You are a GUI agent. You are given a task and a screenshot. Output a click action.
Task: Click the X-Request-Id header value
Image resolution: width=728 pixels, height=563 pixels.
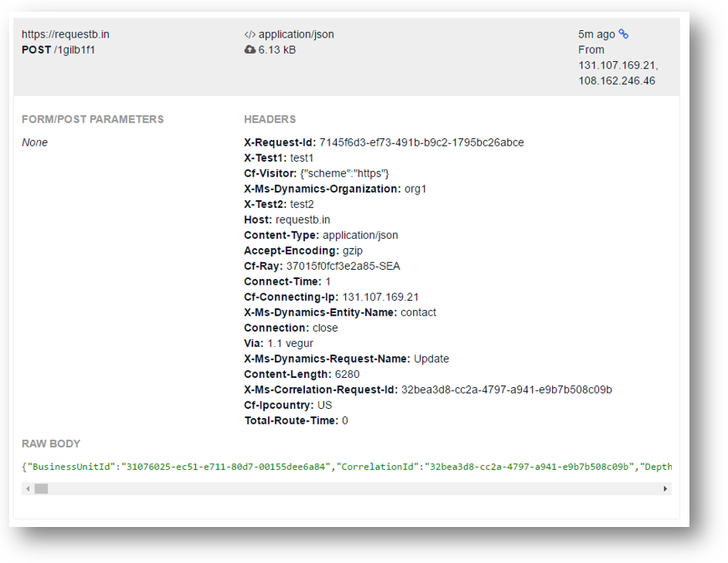pyautogui.click(x=421, y=142)
